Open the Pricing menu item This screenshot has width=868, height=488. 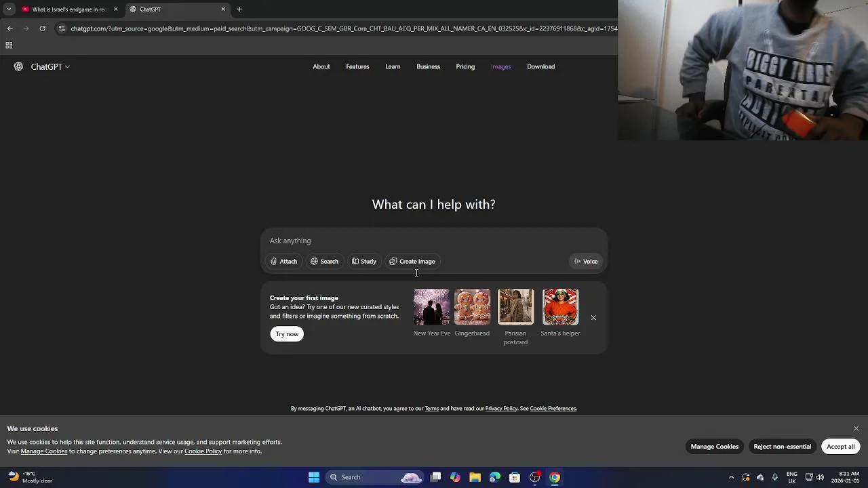(x=465, y=66)
